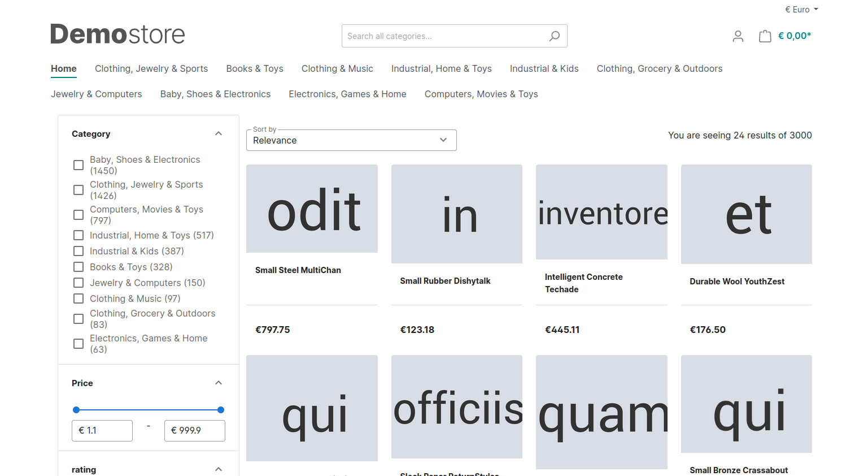
Task: Click the €176.50 price text
Action: 708,330
